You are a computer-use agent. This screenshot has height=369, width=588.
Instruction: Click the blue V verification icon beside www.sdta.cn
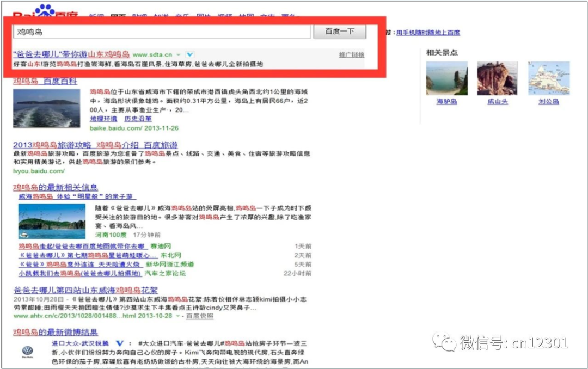pos(190,55)
